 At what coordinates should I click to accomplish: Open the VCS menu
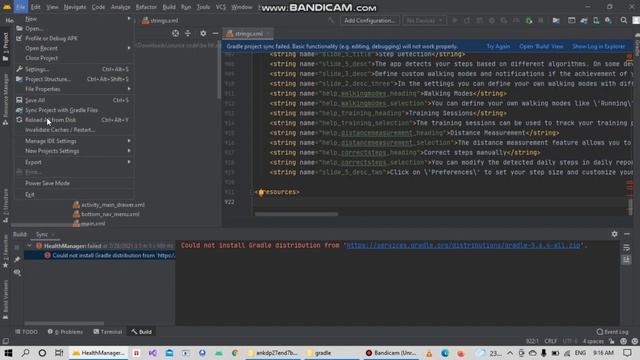click(x=221, y=7)
